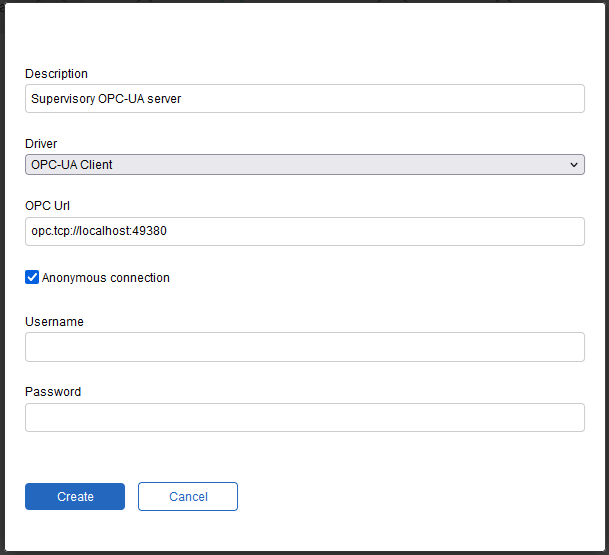This screenshot has height=555, width=609.
Task: Select the 'OPC-UA Client' text in Driver combo
Action: pyautogui.click(x=72, y=165)
